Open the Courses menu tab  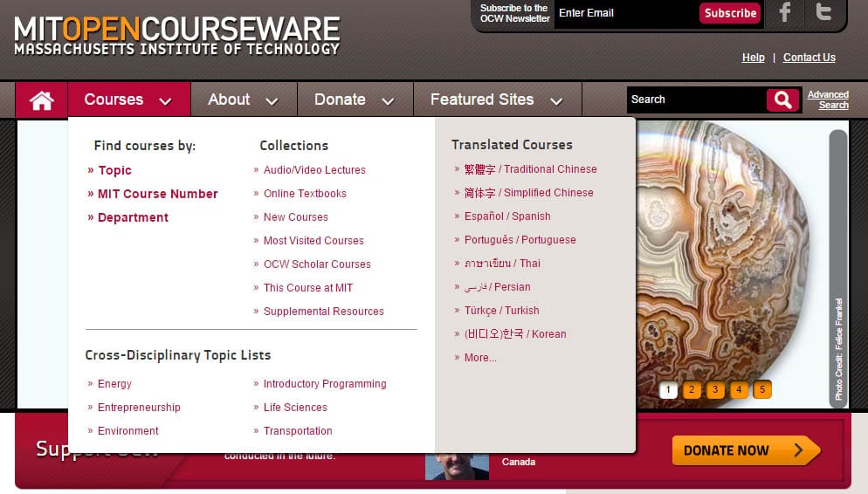click(129, 99)
